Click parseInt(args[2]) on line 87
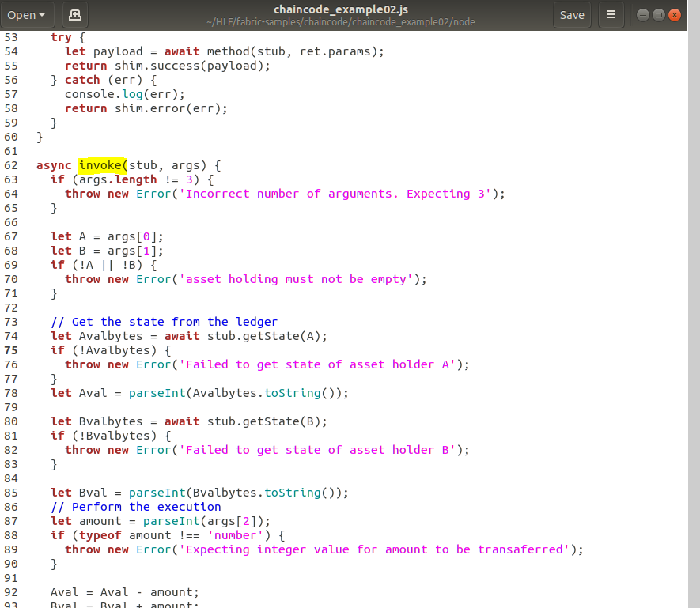The width and height of the screenshot is (700, 608). point(203,521)
